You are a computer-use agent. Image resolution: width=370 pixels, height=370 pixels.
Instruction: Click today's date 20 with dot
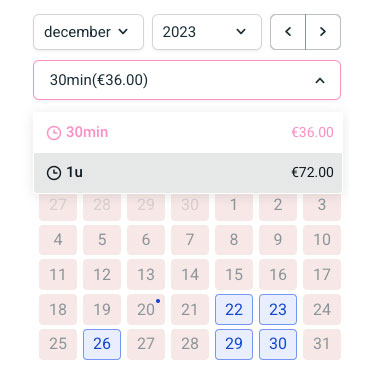[x=146, y=309]
